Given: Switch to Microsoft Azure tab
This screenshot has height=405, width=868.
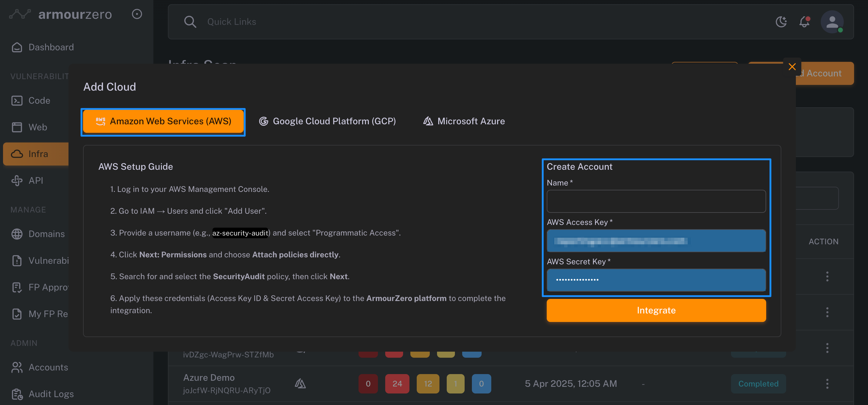Looking at the screenshot, I should pyautogui.click(x=464, y=121).
